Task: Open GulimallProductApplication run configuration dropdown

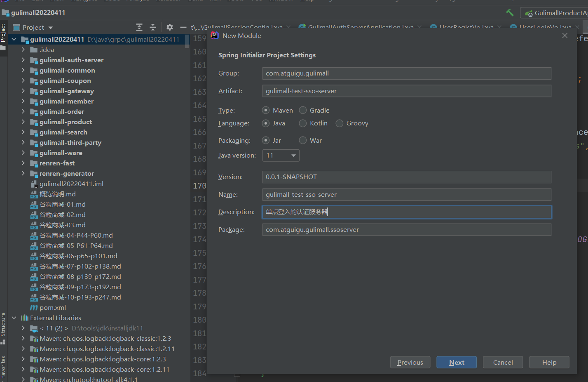Action: coord(554,13)
